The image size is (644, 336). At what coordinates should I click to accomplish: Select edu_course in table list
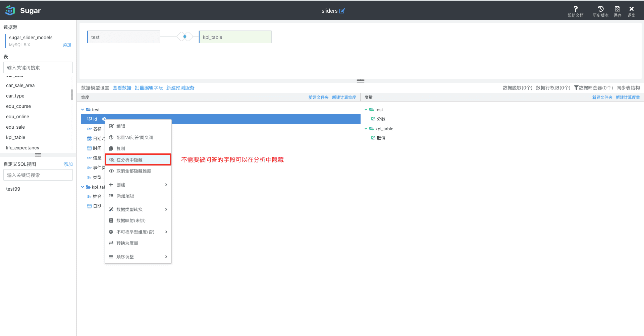(18, 106)
